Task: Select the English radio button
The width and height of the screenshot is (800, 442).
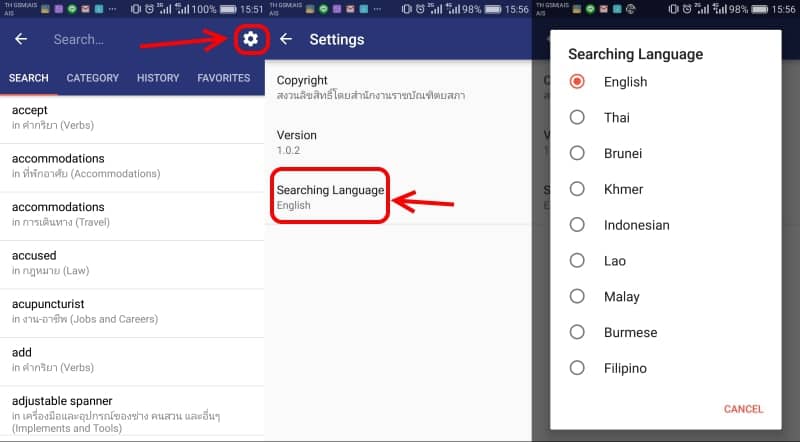Action: click(x=577, y=82)
